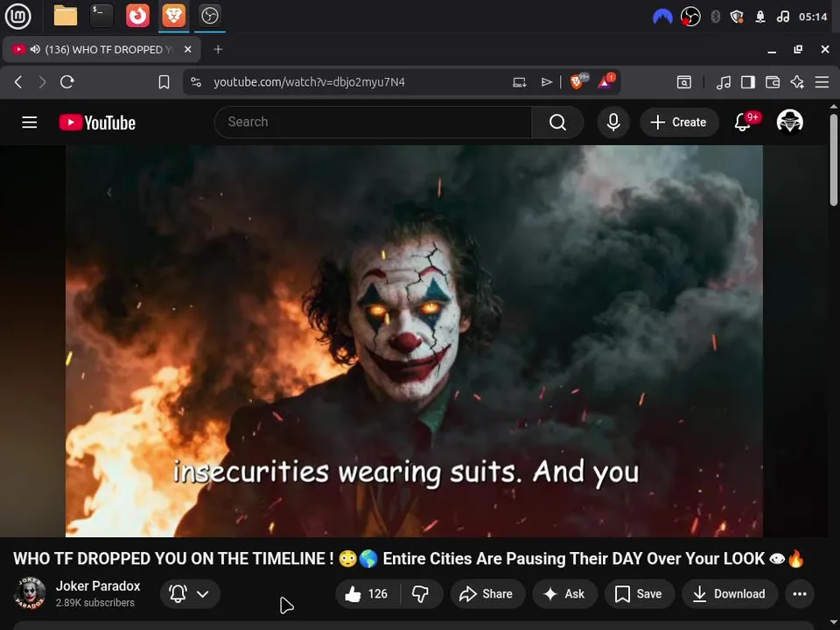840x630 pixels.
Task: Toggle the browser sidebar panel
Action: [748, 82]
